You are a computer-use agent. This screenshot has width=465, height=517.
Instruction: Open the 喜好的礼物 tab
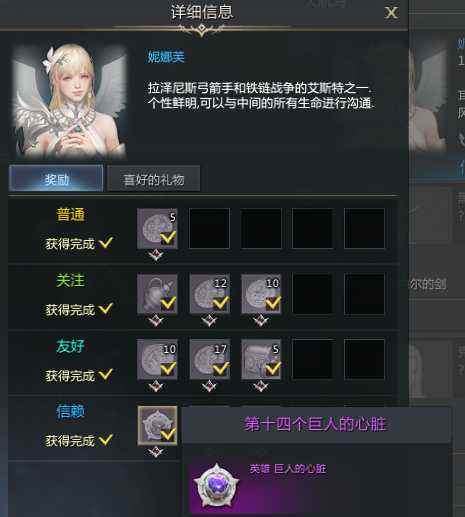click(154, 178)
